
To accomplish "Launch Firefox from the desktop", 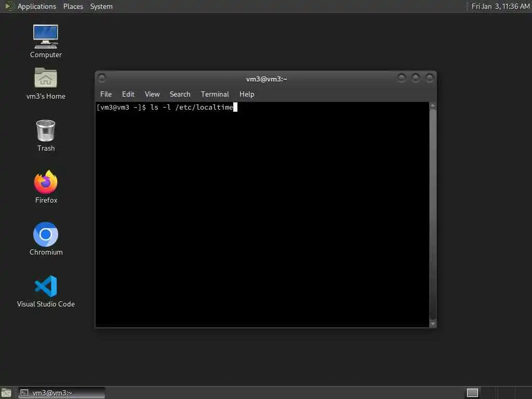I will (46, 187).
